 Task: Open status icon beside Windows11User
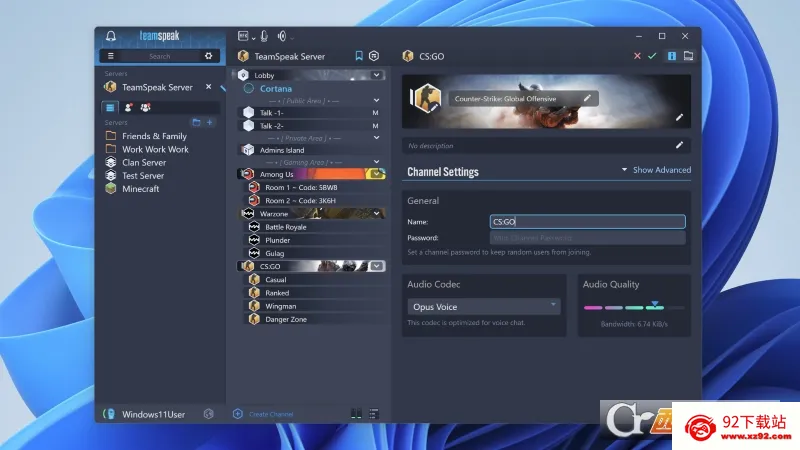(208, 414)
